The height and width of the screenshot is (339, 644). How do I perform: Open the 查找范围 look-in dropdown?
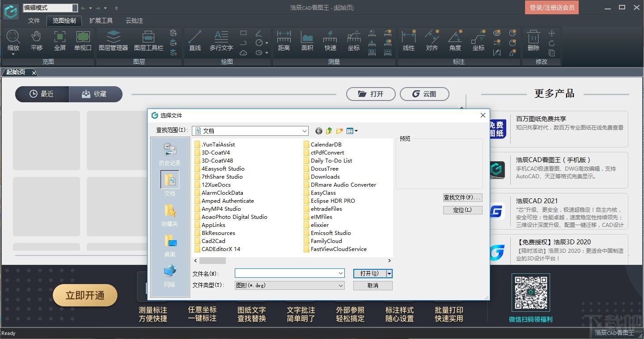tap(305, 131)
